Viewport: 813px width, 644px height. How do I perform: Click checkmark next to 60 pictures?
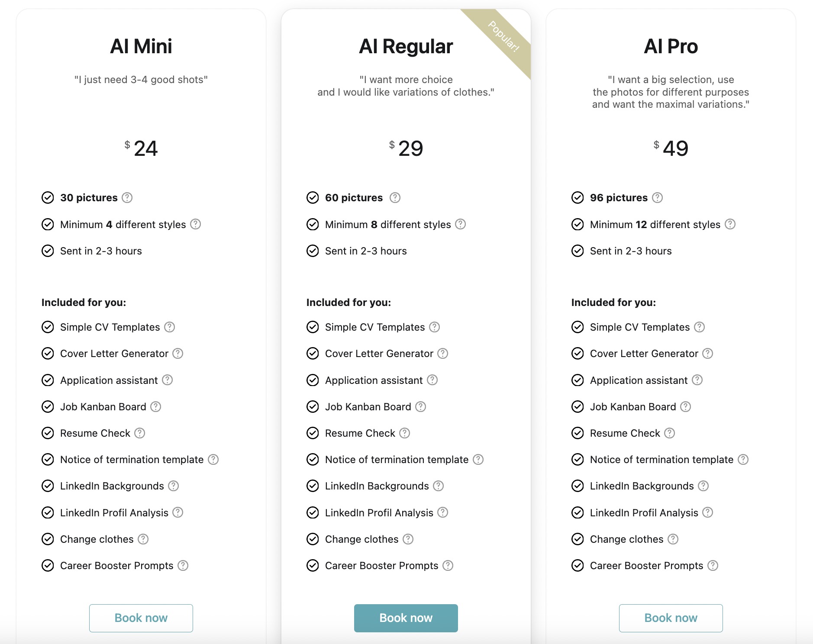click(x=313, y=198)
